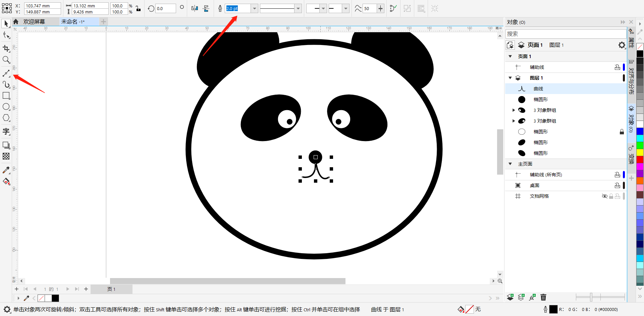Collapse 图层 1 in the Objects docker

(x=510, y=78)
